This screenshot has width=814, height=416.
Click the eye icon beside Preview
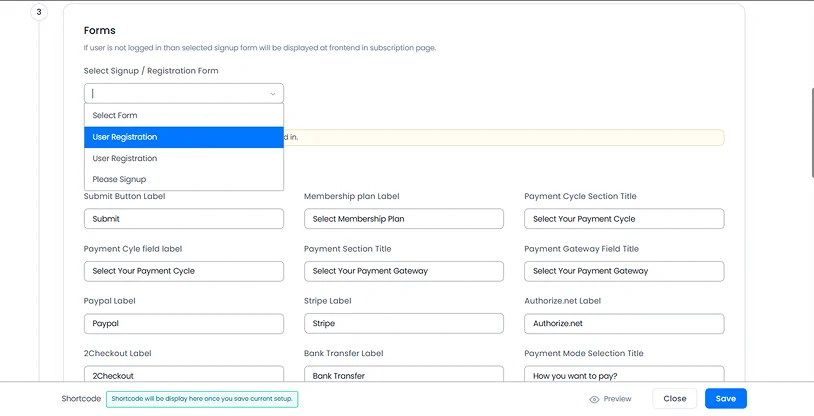click(594, 399)
